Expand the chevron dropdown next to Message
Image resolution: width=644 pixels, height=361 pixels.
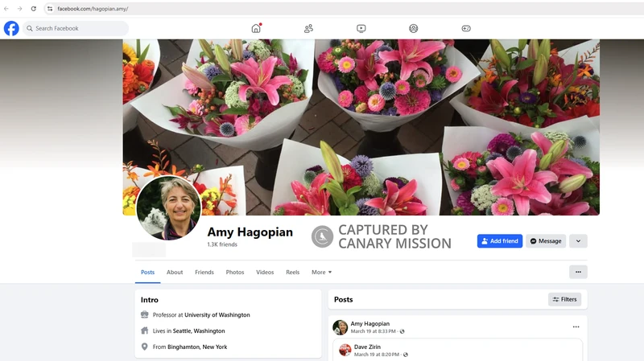[x=578, y=241]
